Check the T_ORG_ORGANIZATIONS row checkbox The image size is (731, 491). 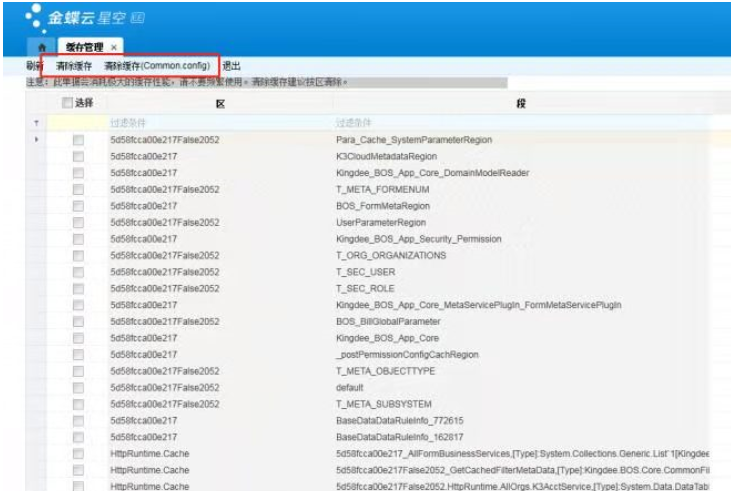pyautogui.click(x=78, y=256)
